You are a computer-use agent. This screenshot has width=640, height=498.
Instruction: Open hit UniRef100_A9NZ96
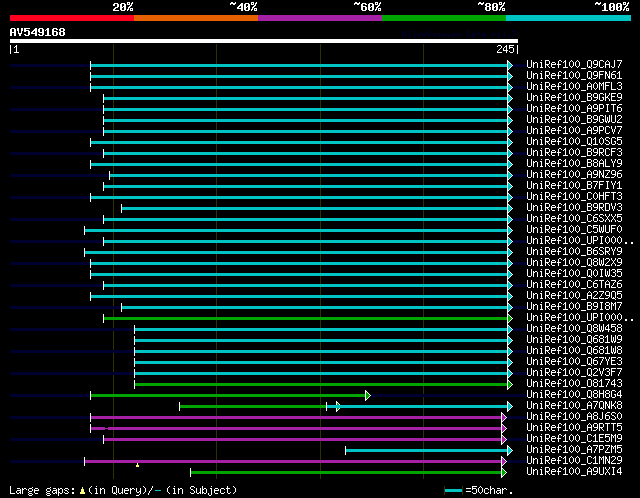(x=574, y=174)
